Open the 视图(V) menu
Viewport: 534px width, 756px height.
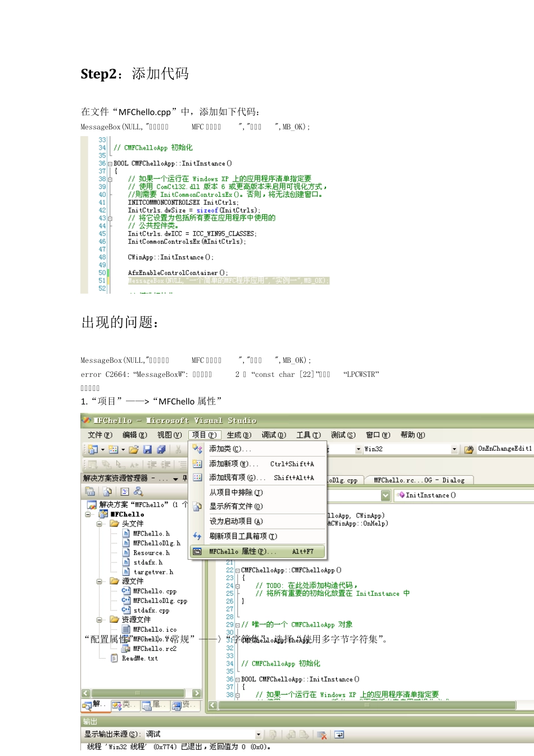coord(169,435)
